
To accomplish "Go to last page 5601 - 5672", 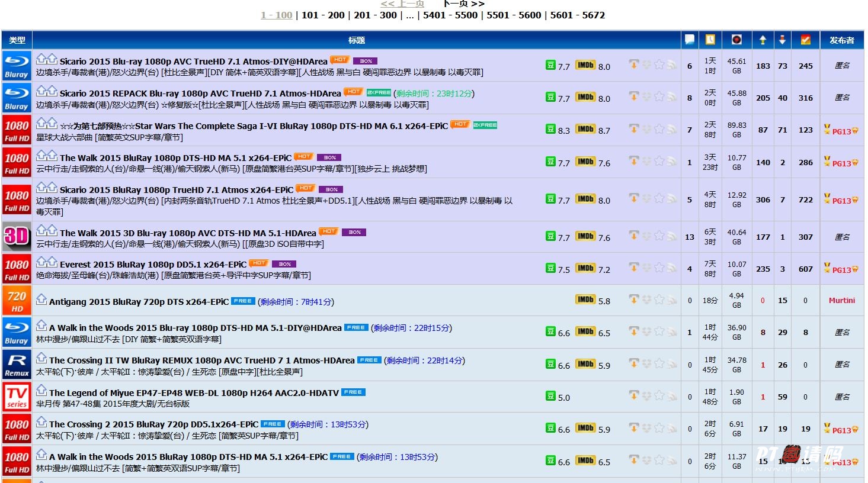I will pos(578,15).
